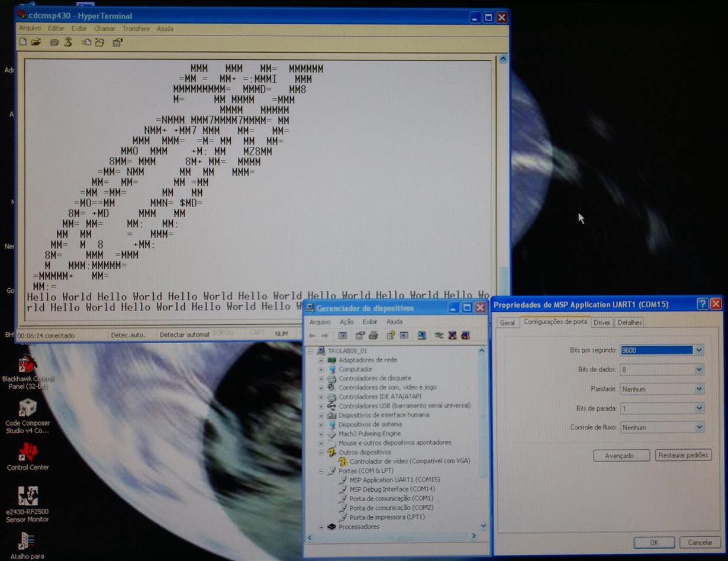Expand the Processadores node

pos(321,527)
